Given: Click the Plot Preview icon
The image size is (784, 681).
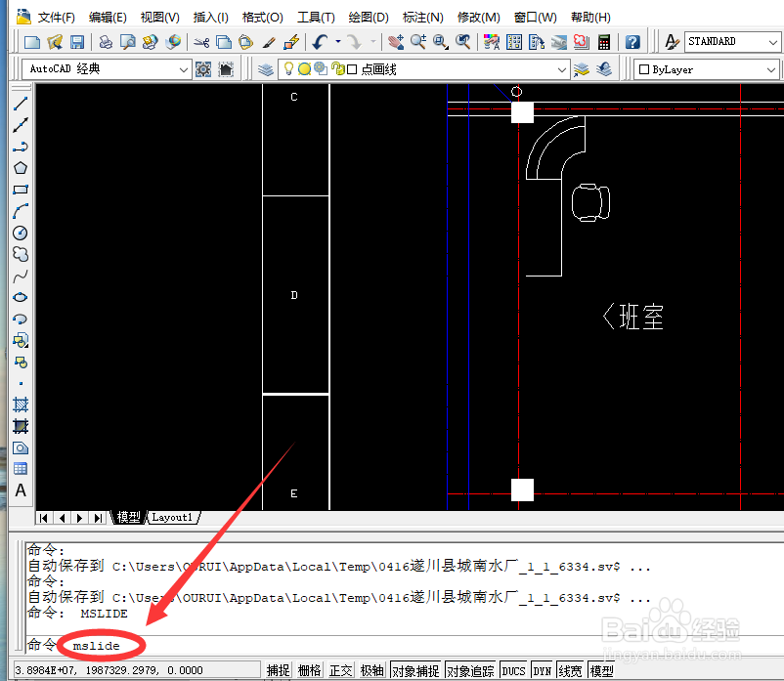Looking at the screenshot, I should coord(127,42).
